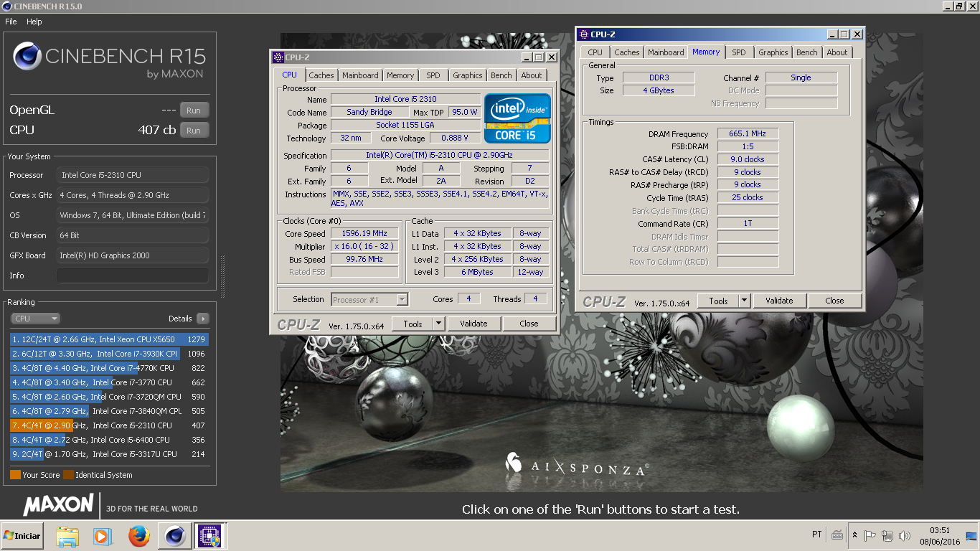Open the File menu

coord(11,22)
